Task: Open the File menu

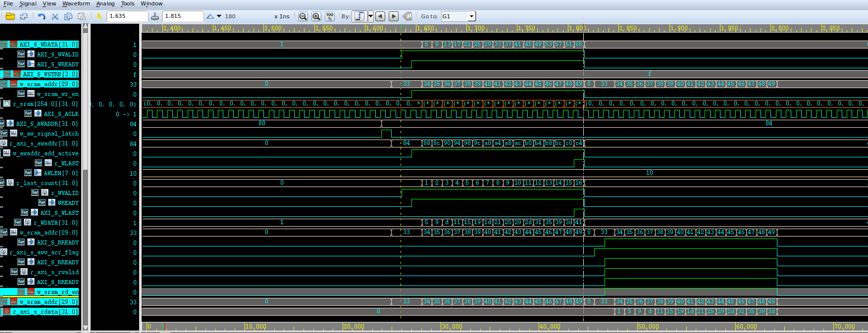Action: click(x=8, y=3)
